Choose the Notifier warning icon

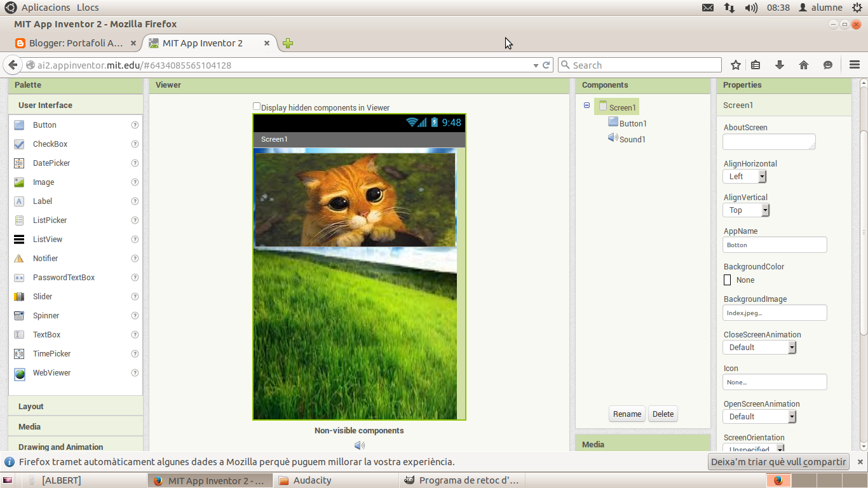19,259
